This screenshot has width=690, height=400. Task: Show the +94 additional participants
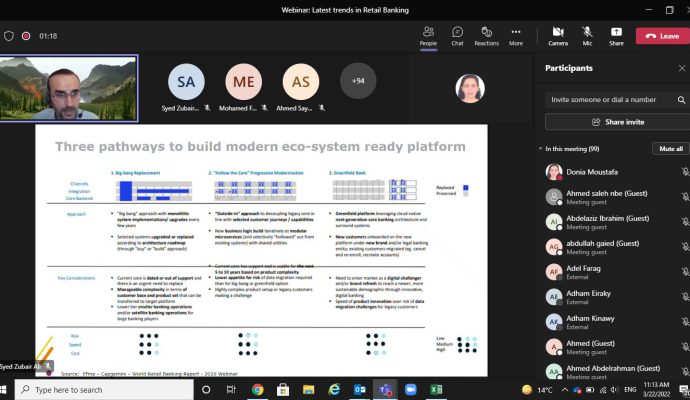(x=358, y=80)
